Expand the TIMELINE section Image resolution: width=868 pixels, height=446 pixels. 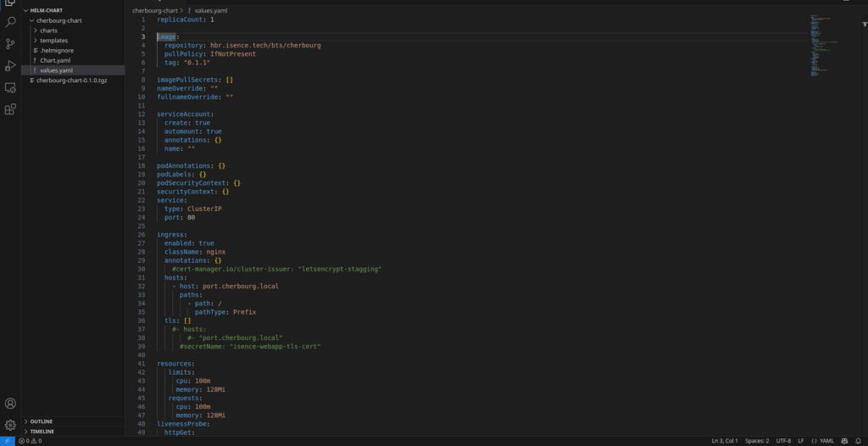click(x=42, y=432)
